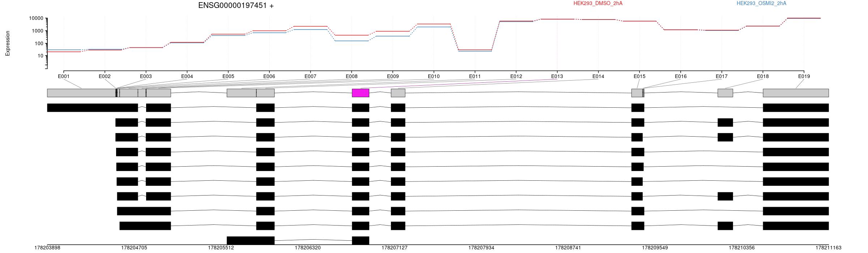
Task: Select exon label E018
Action: [x=763, y=76]
